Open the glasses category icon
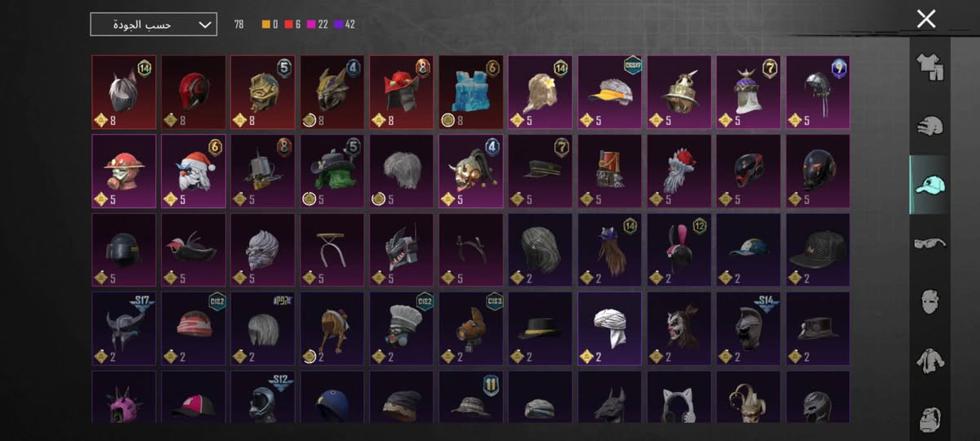The width and height of the screenshot is (980, 441). pos(929,243)
